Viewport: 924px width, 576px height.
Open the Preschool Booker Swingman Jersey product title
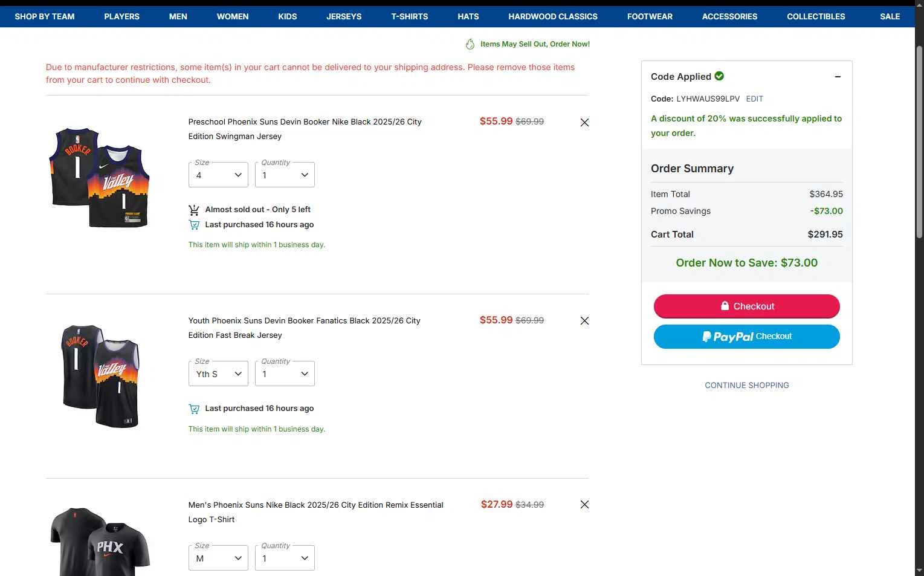click(305, 129)
